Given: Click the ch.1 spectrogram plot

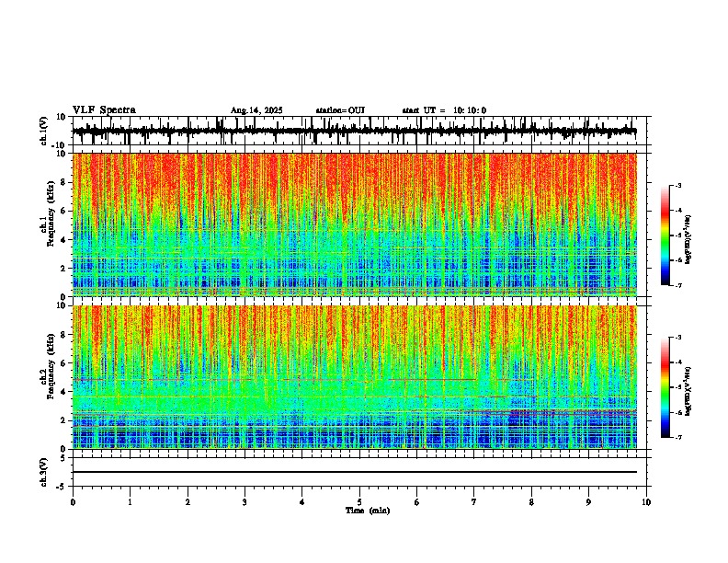Looking at the screenshot, I should tap(354, 224).
